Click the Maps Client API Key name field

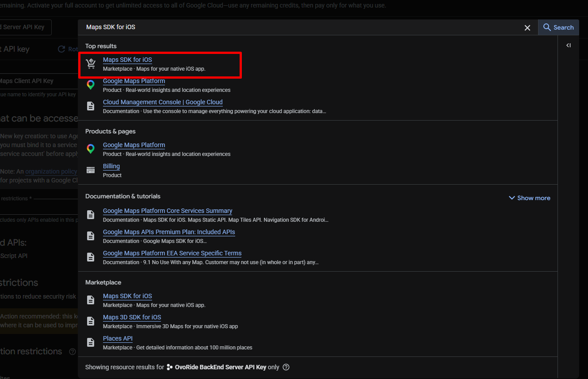39,81
